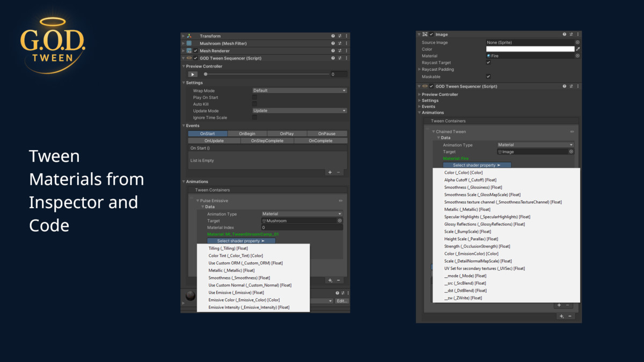Open Animation Type dropdown under Pulse Emissive

pos(302,214)
